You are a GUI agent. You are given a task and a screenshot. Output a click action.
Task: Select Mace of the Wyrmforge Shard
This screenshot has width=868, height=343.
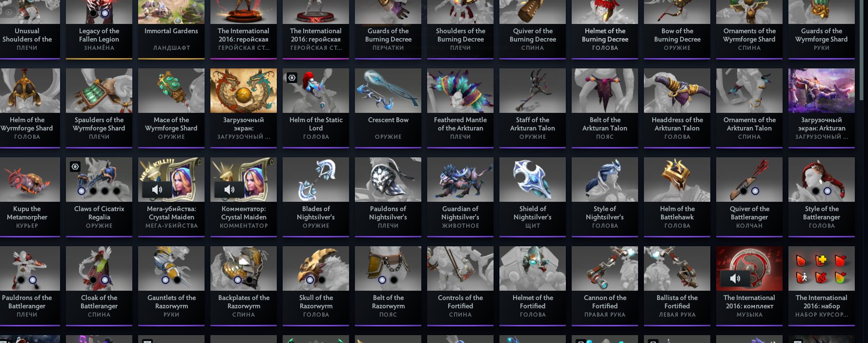[x=171, y=107]
